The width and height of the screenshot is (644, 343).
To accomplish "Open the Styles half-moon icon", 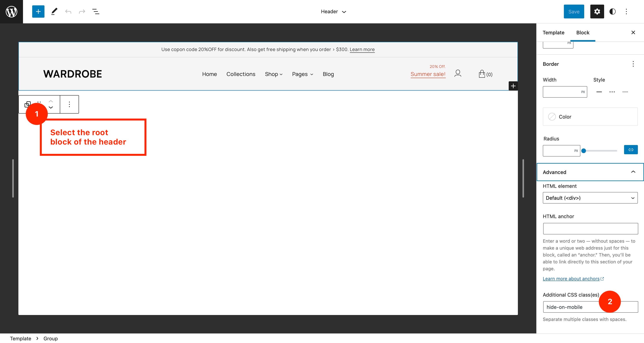I will [x=613, y=12].
